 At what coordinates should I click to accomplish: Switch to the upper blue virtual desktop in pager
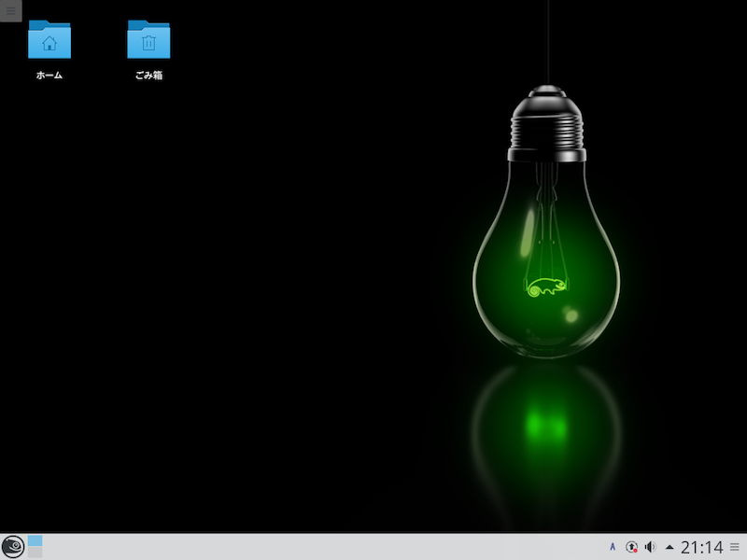point(35,540)
